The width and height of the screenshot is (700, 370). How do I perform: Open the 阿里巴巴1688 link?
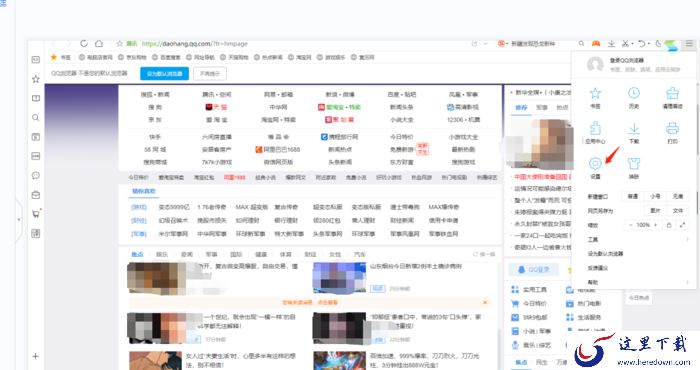(277, 150)
